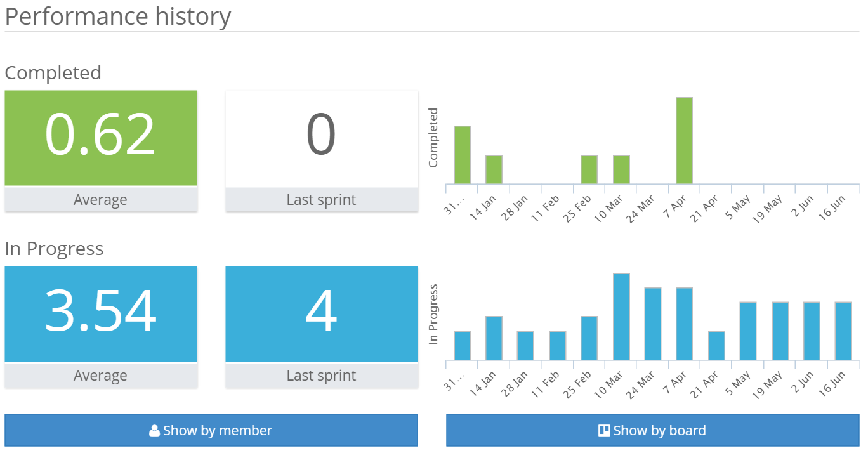The image size is (868, 453).
Task: Click the blue 3.54 In Progress average tile
Action: [101, 314]
